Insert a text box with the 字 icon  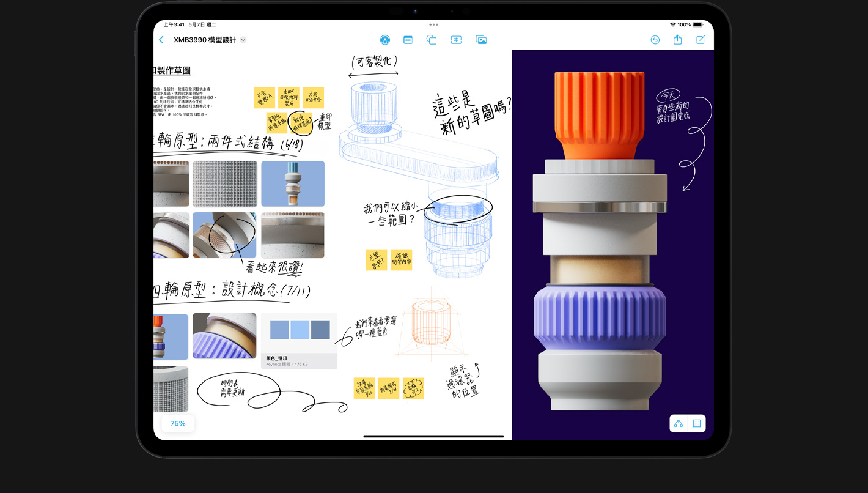click(x=456, y=40)
